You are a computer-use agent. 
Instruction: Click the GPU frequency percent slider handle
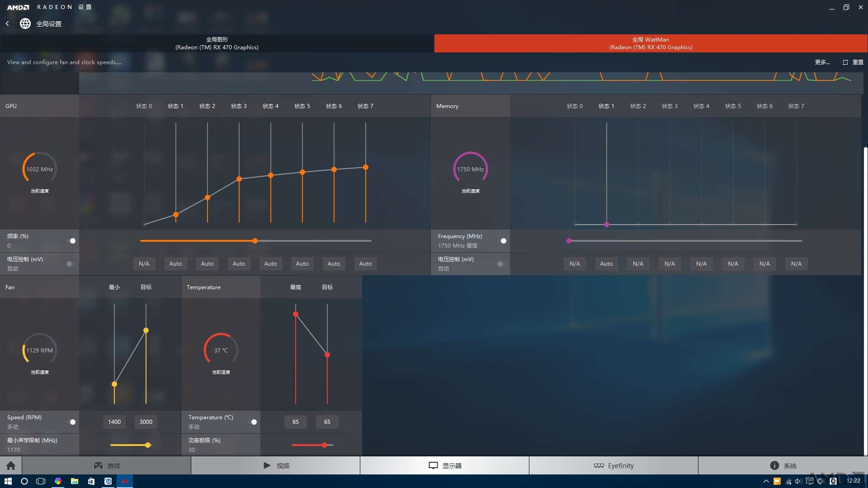tap(255, 241)
